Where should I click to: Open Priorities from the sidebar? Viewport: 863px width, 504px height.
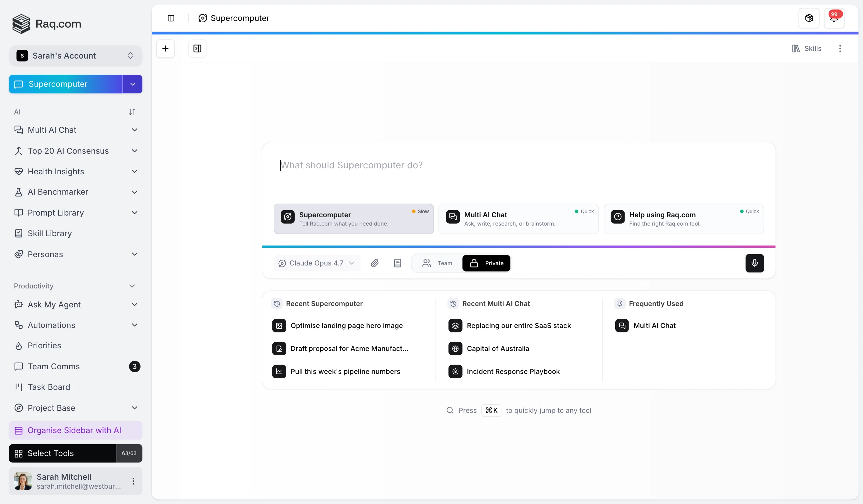76,346
